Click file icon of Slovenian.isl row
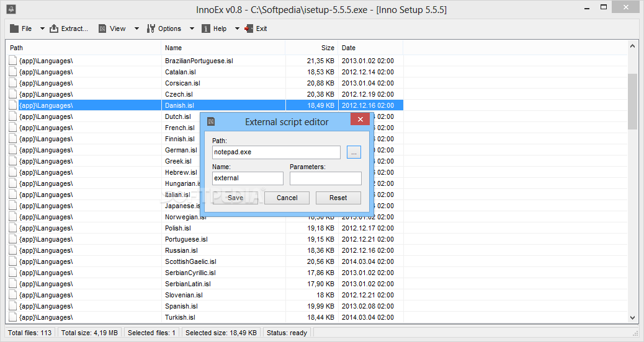The width and height of the screenshot is (644, 342). coord(13,295)
